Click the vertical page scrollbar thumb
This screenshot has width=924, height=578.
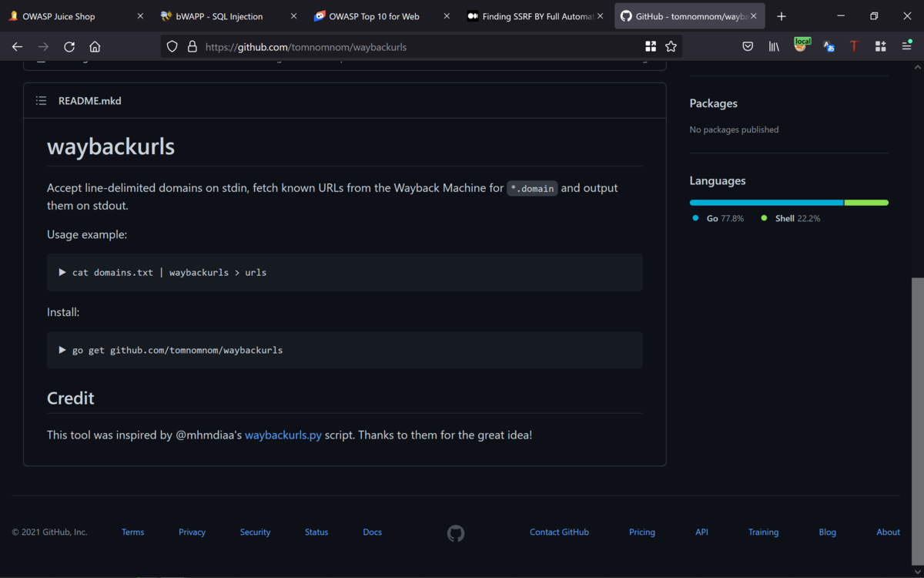(917, 416)
